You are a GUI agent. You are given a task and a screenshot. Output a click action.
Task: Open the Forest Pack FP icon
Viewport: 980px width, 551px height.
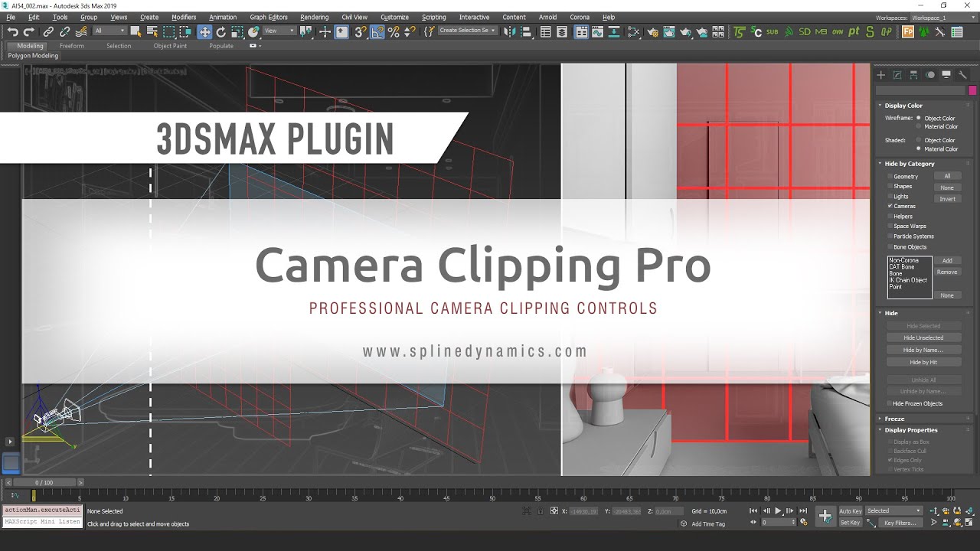908,31
